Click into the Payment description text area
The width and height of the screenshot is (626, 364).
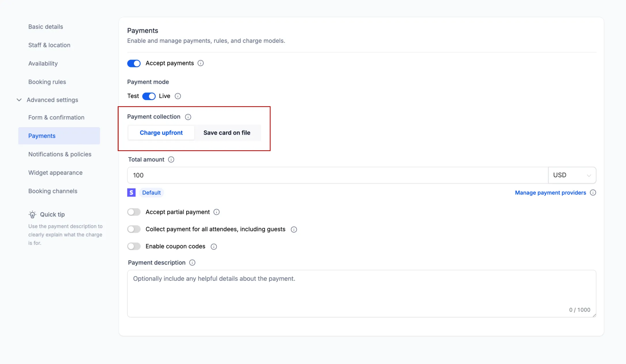(x=362, y=294)
